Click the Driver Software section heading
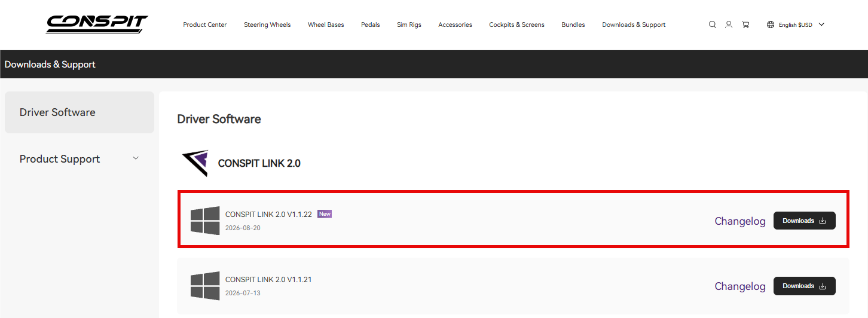This screenshot has width=868, height=318. (219, 119)
